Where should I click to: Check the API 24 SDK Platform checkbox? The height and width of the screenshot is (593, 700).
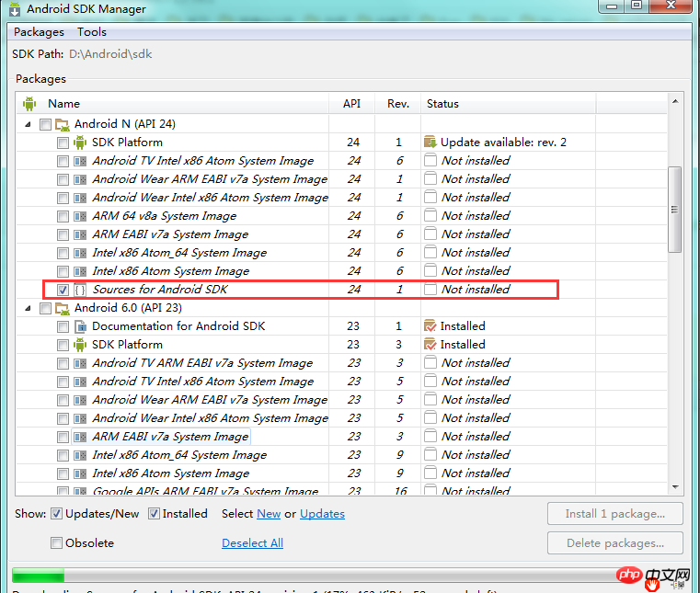pyautogui.click(x=63, y=143)
